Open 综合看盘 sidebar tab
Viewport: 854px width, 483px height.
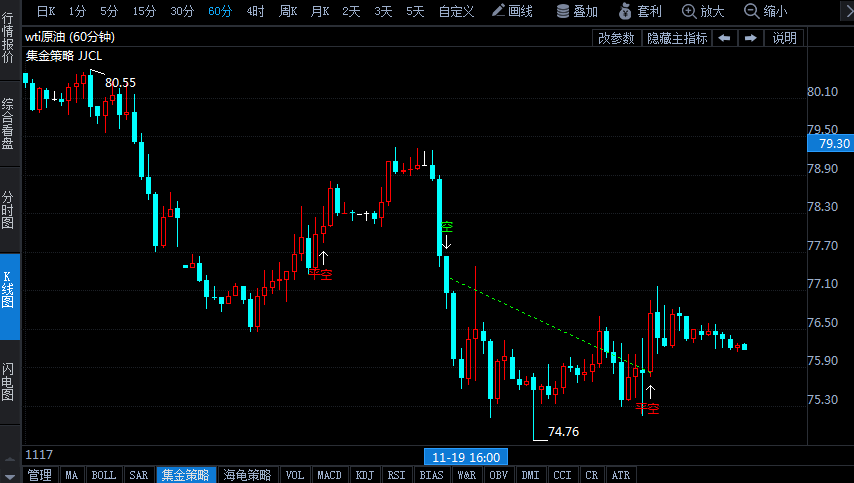click(x=8, y=124)
